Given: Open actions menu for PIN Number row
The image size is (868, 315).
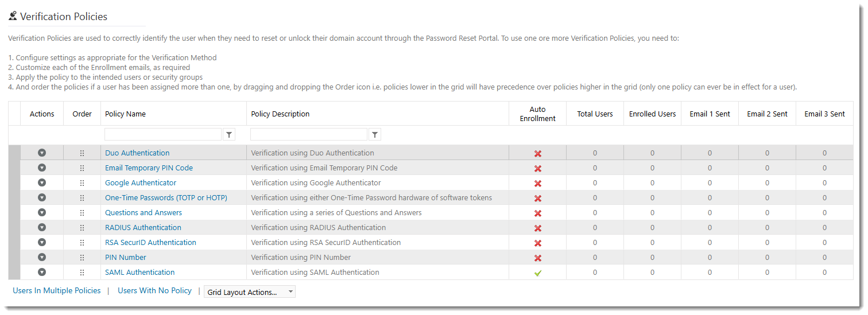Looking at the screenshot, I should pyautogui.click(x=42, y=257).
